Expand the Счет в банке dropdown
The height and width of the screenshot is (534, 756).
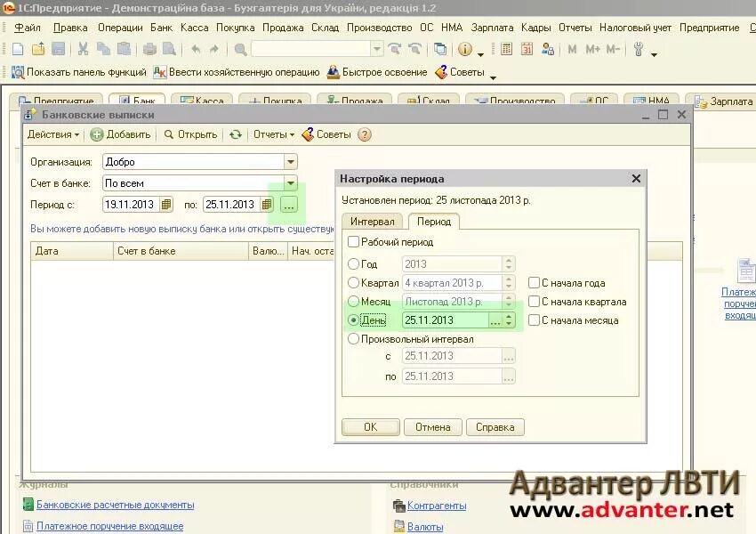pos(291,182)
